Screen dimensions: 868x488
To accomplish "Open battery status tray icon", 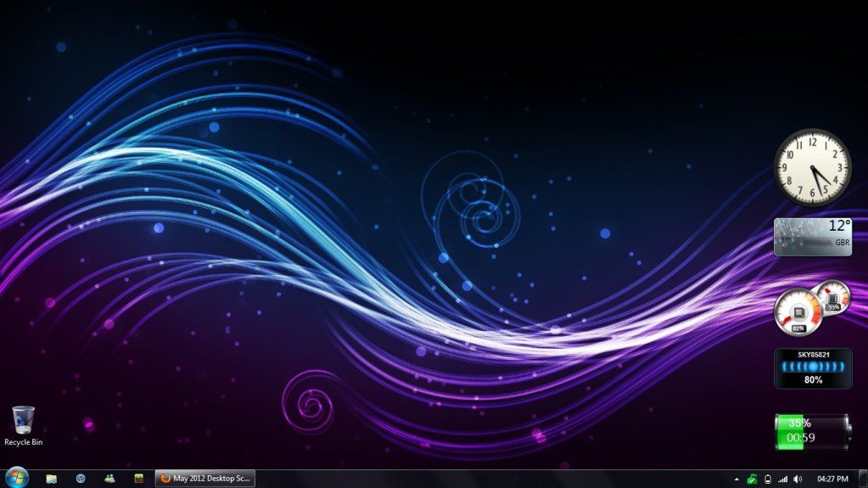I will [x=768, y=480].
